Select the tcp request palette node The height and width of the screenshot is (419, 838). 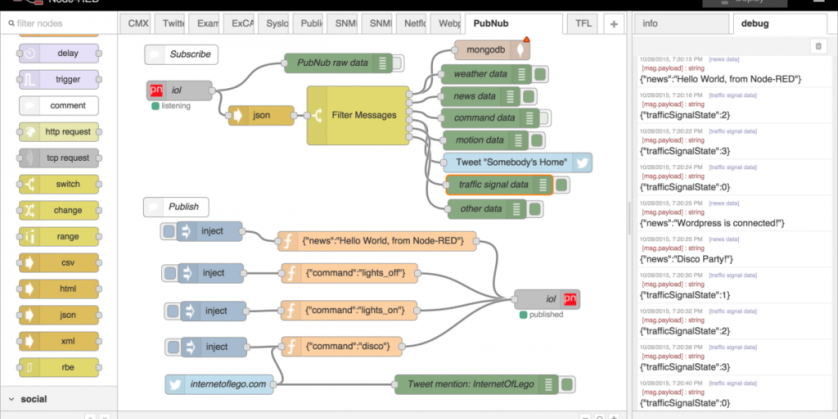coord(59,158)
